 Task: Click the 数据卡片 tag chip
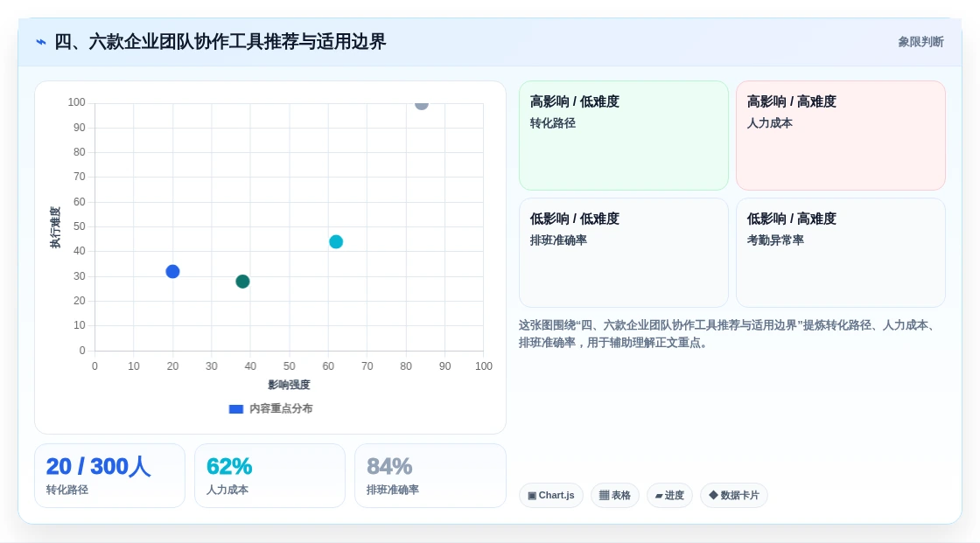coord(734,495)
